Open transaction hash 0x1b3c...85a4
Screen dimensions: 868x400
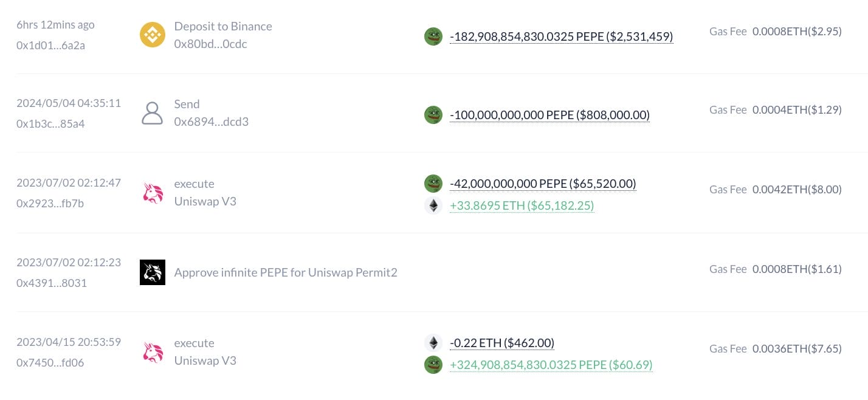click(50, 123)
